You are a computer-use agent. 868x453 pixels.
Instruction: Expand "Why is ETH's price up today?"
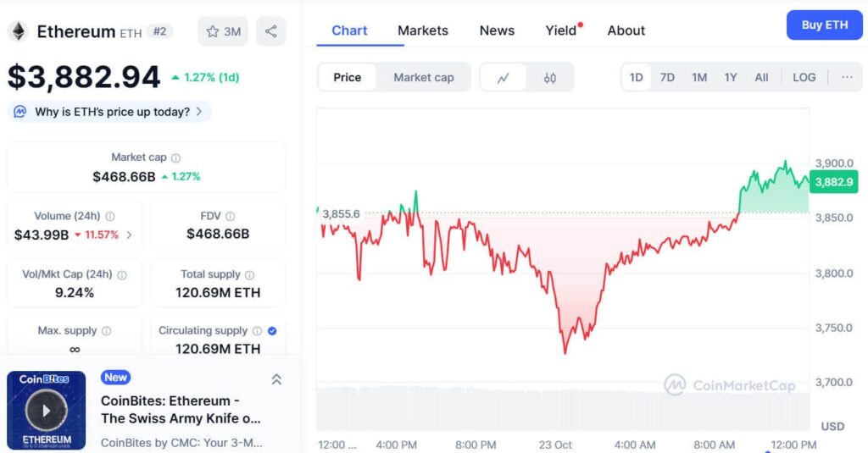point(110,112)
